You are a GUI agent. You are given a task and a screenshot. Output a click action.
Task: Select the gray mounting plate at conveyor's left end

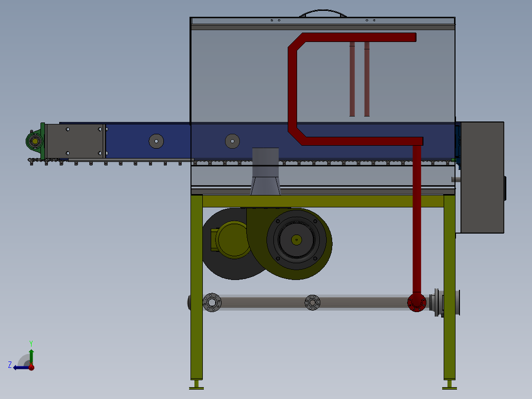pos(75,141)
